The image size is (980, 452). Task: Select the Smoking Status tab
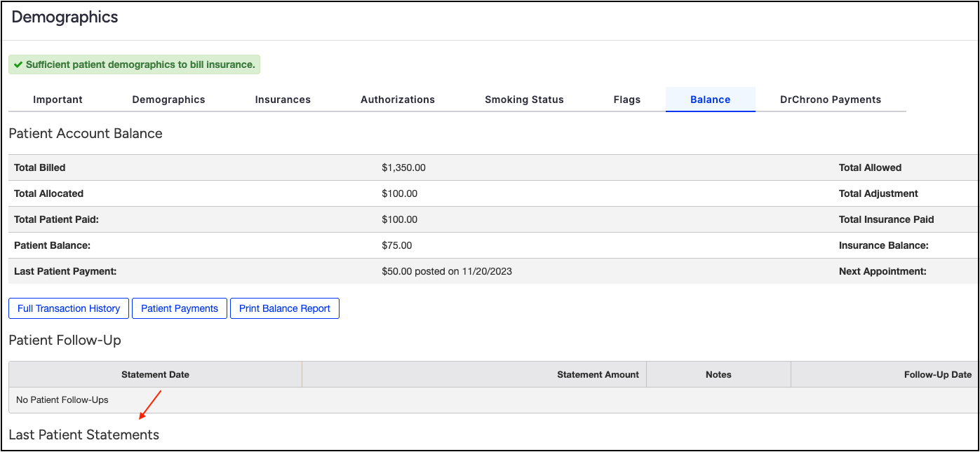click(524, 100)
